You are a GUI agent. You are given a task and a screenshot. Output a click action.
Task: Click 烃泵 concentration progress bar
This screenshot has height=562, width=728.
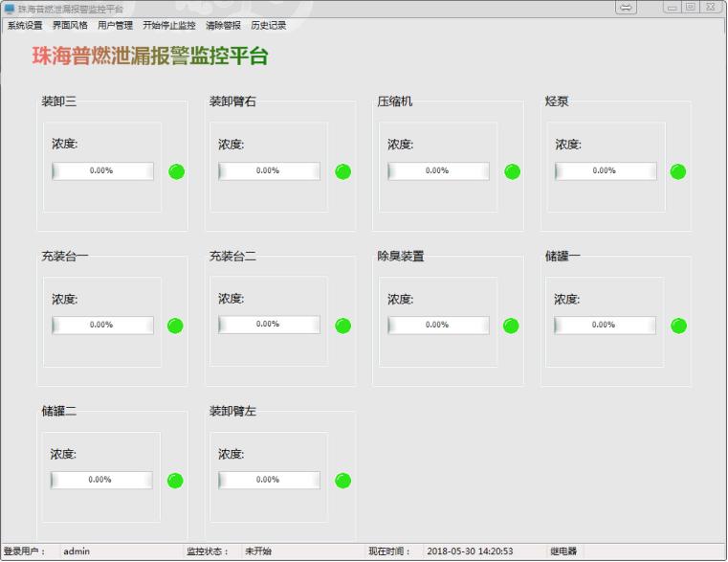click(x=606, y=170)
